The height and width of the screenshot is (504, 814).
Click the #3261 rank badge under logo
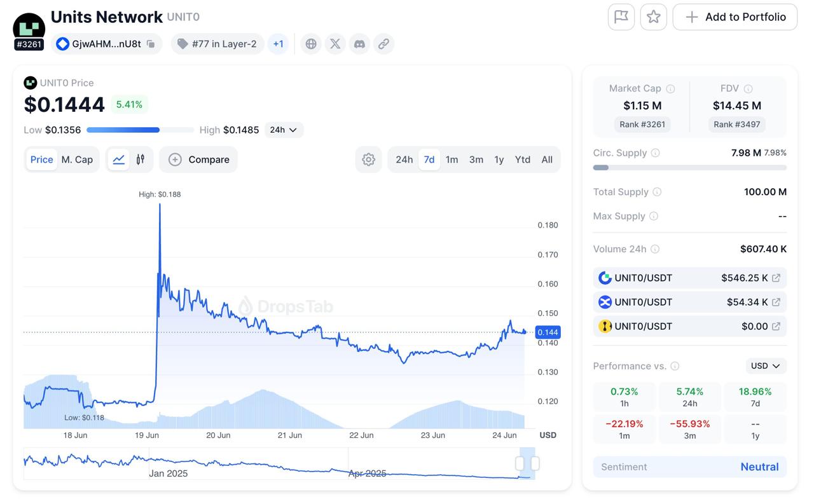tap(29, 44)
